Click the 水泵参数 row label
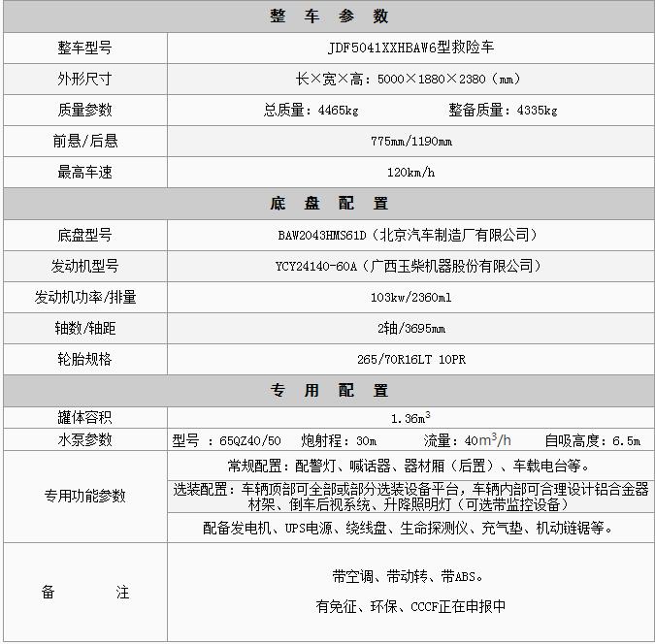Screen dimensions: 655x644 84,440
